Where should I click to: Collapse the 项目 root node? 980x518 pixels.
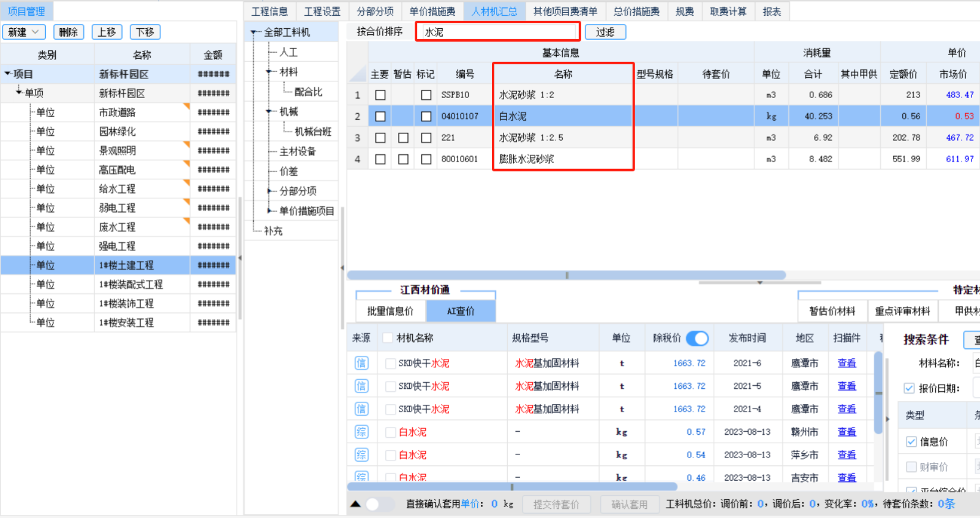[x=7, y=74]
